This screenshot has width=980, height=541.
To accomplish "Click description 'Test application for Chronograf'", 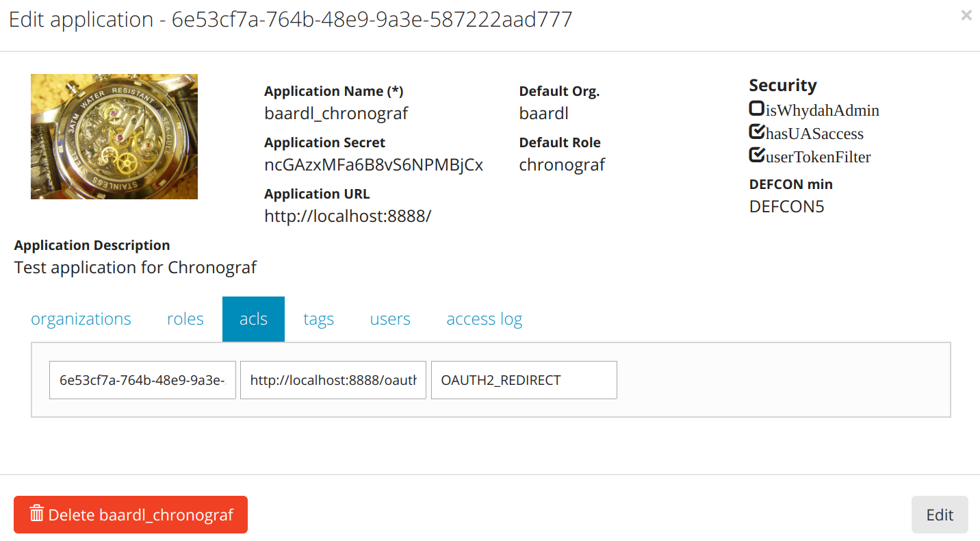I will click(x=135, y=267).
